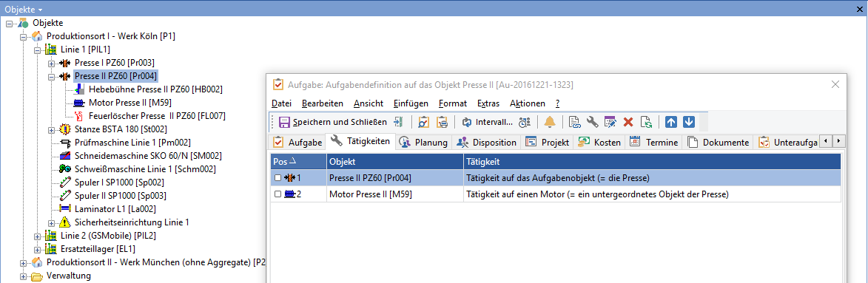This screenshot has height=283, width=868.
Task: Click the icon of Prüfmaschine Linie 1
Action: pyautogui.click(x=65, y=143)
